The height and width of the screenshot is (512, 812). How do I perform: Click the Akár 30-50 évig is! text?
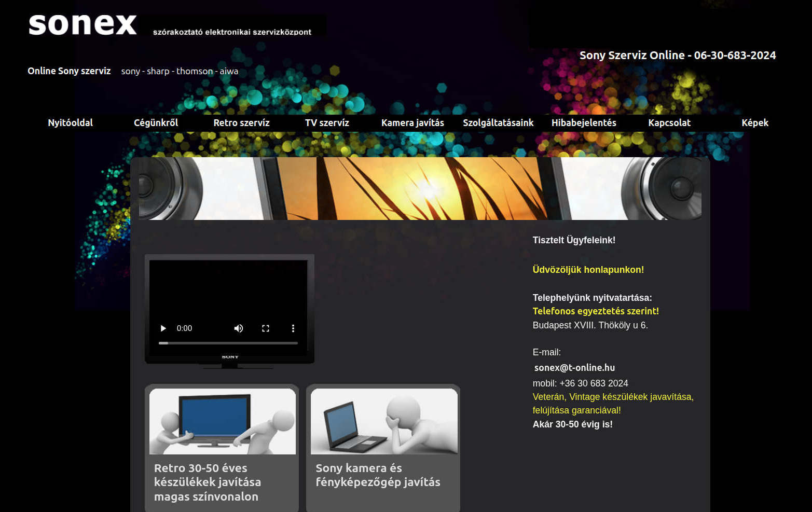click(572, 424)
